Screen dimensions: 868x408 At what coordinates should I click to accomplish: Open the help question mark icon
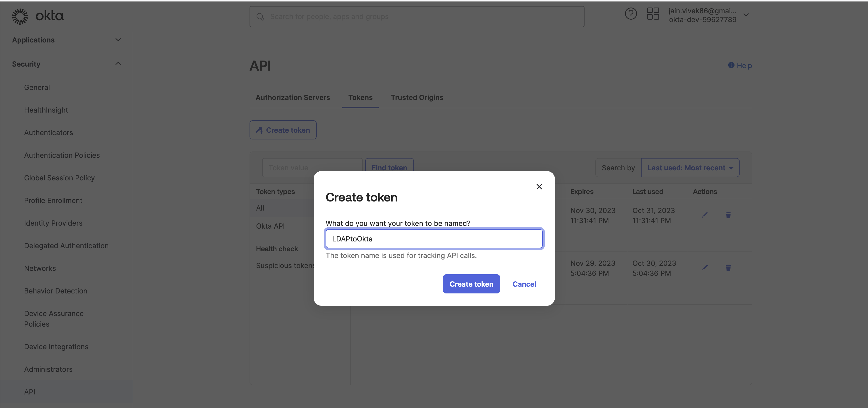coord(631,14)
